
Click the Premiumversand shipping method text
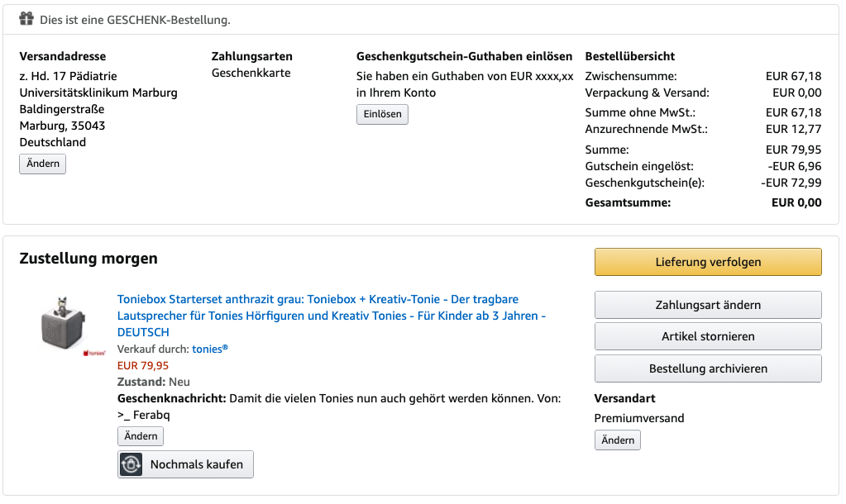tap(638, 418)
